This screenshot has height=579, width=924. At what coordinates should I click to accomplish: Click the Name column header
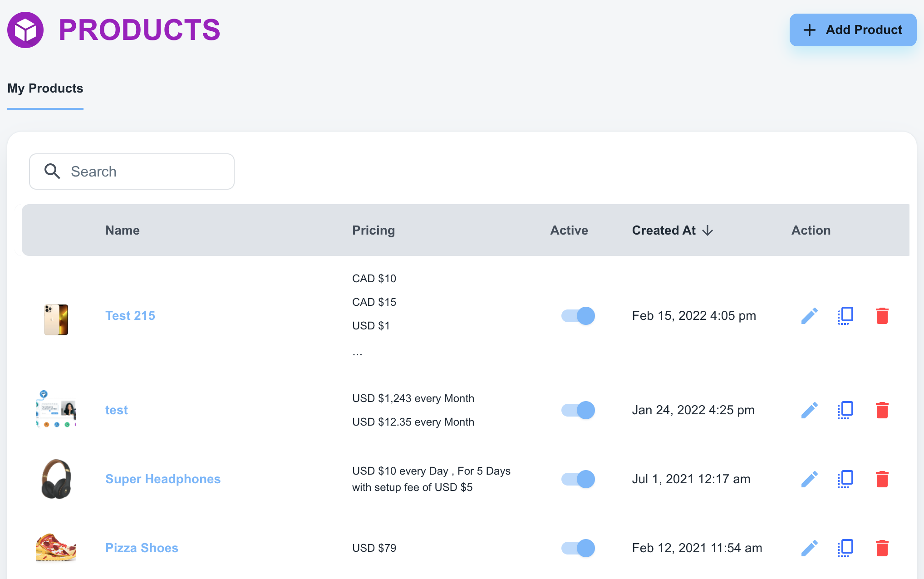122,231
